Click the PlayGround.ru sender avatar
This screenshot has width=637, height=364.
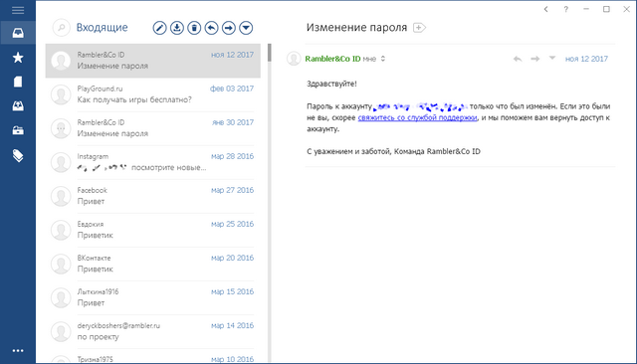61,94
